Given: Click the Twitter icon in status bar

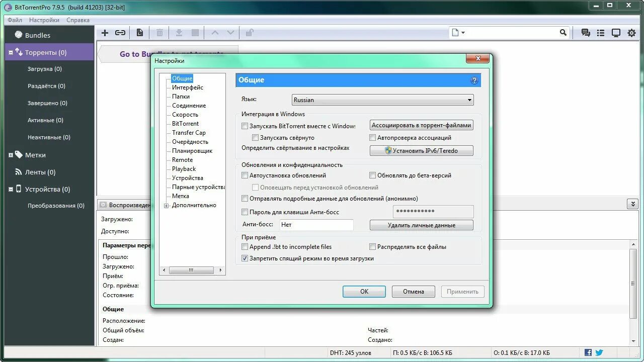Looking at the screenshot, I should point(599,353).
